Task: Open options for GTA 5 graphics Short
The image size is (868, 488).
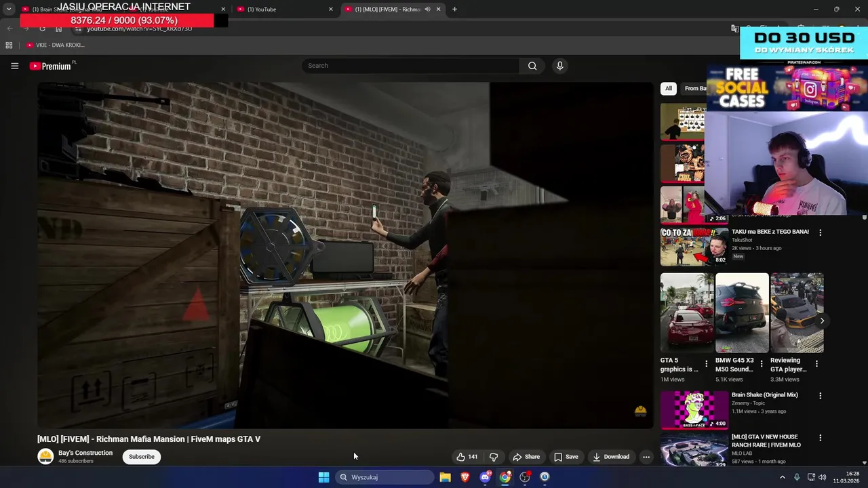Action: click(707, 364)
